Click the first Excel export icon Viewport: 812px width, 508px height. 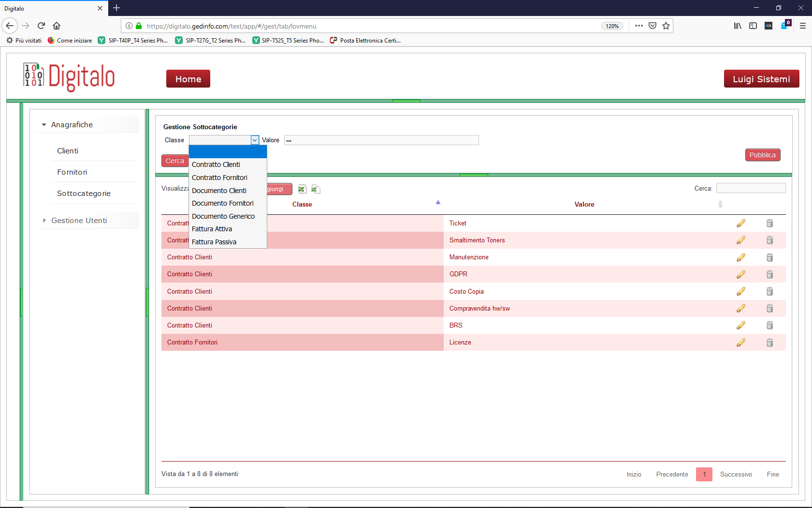coord(302,189)
